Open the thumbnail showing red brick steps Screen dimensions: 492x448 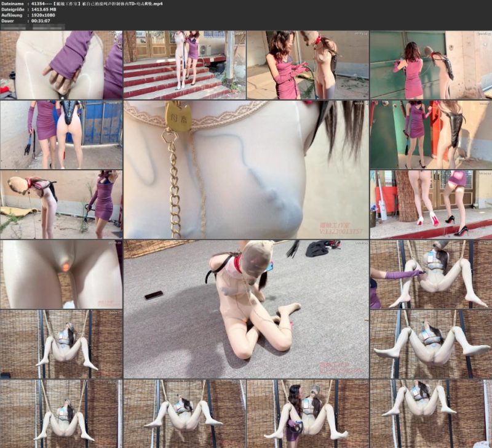pos(184,65)
